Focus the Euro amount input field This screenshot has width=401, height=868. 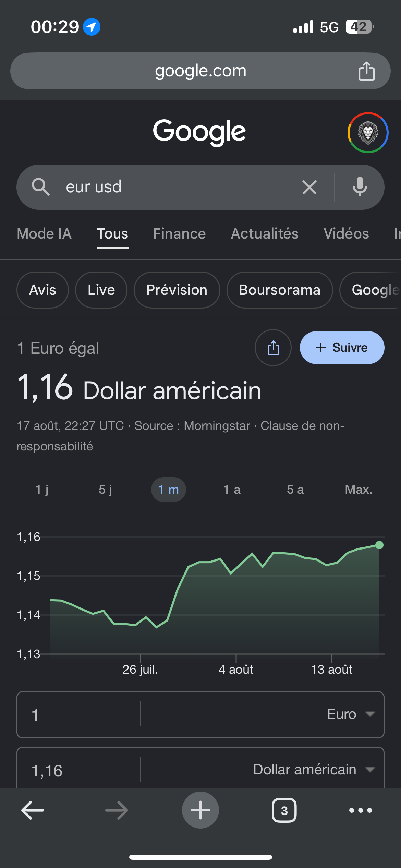[x=79, y=715]
